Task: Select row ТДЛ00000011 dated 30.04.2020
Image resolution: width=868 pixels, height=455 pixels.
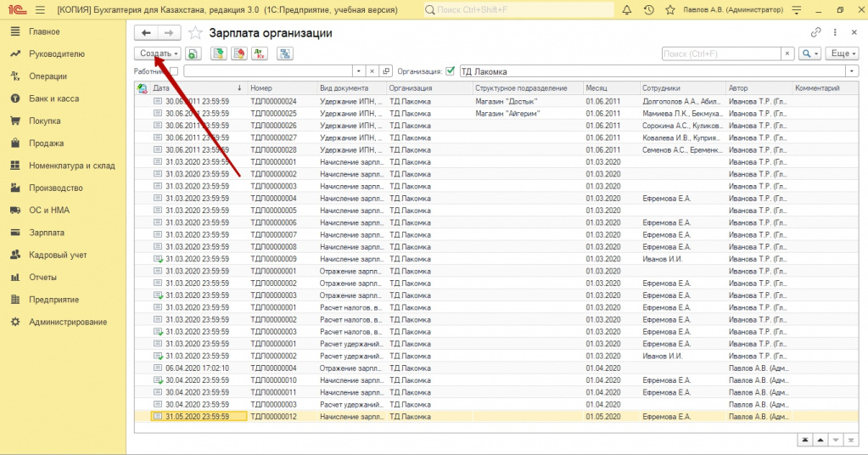Action: [x=496, y=392]
